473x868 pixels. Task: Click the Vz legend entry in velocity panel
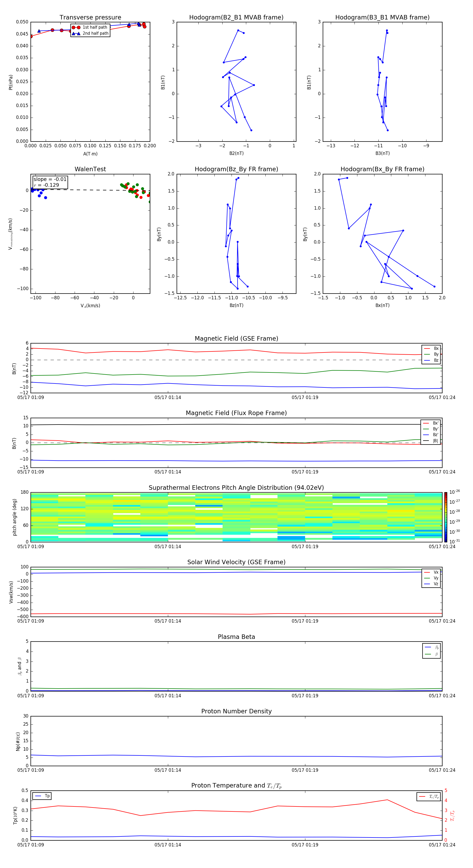tap(431, 584)
